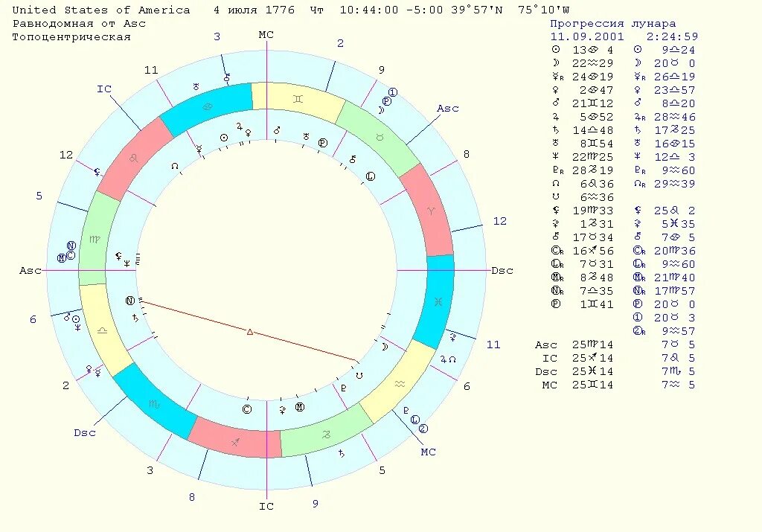The width and height of the screenshot is (762, 532).
Task: Click the Asc row in the angles table
Action: (x=615, y=344)
